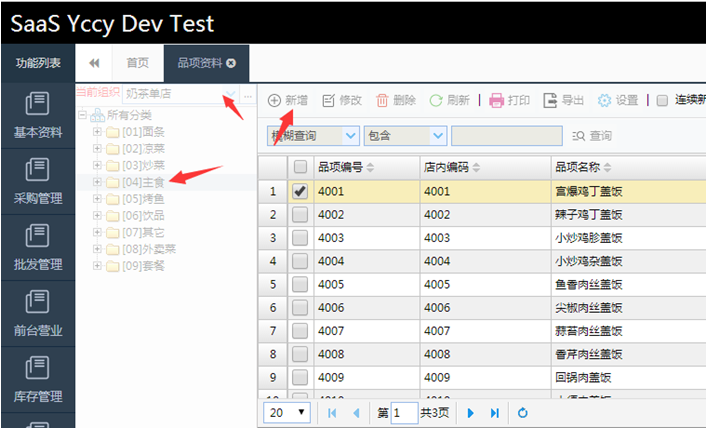Check the row 4003 checkbox

300,237
